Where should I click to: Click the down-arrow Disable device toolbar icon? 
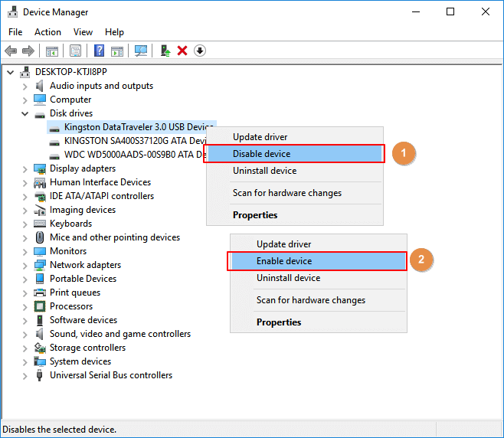click(200, 51)
